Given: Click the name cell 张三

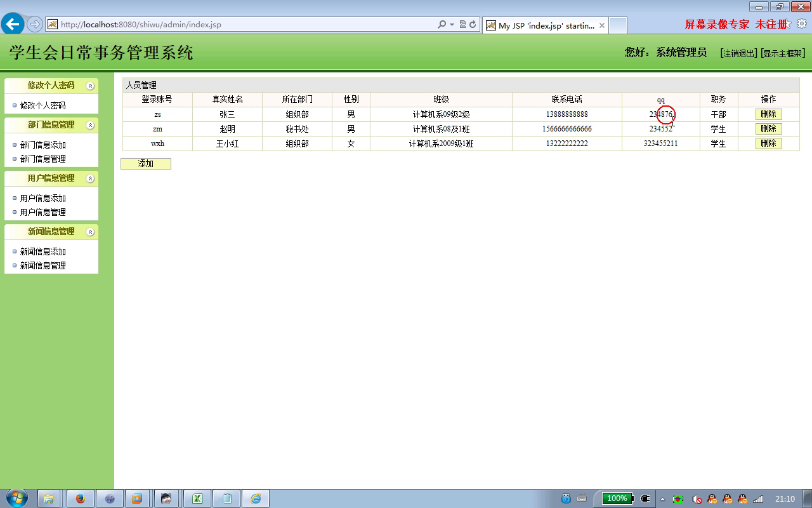Looking at the screenshot, I should [x=227, y=115].
